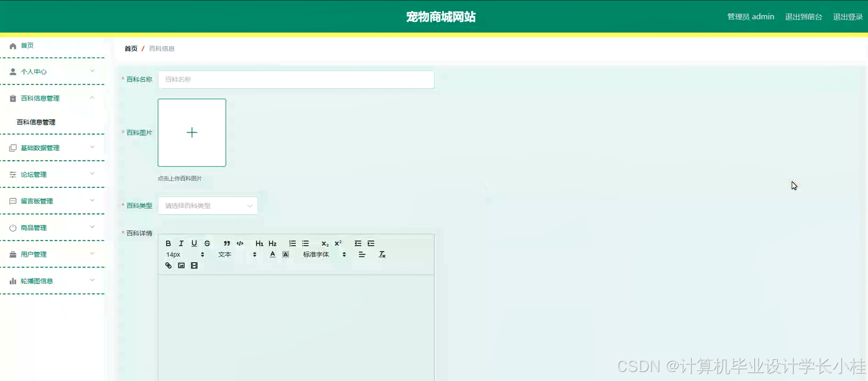The height and width of the screenshot is (381, 868).
Task: Apply strikethrough formatting
Action: click(207, 244)
